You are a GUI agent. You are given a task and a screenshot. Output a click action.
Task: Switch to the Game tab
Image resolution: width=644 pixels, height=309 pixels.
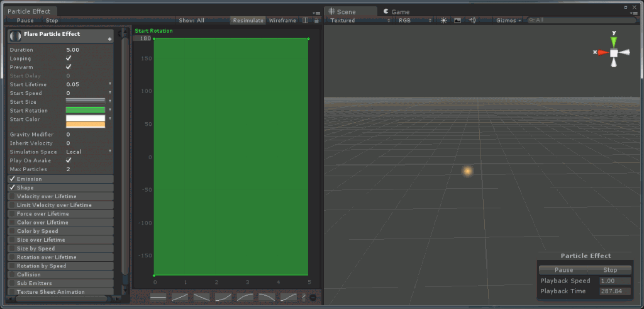click(396, 11)
